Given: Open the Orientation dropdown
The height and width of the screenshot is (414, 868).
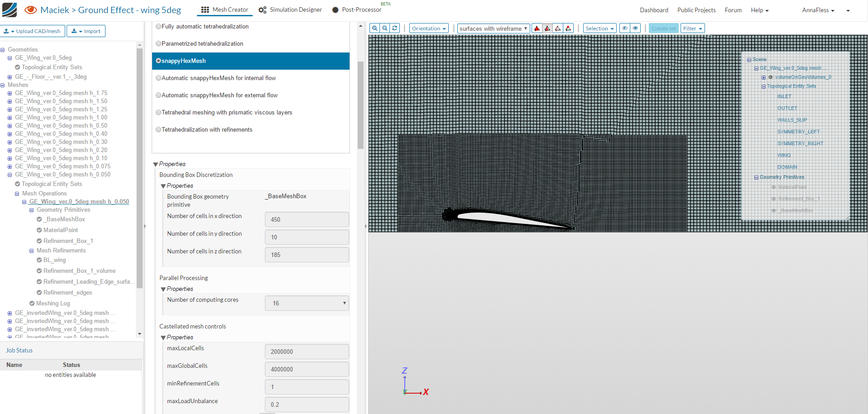Looking at the screenshot, I should (429, 29).
